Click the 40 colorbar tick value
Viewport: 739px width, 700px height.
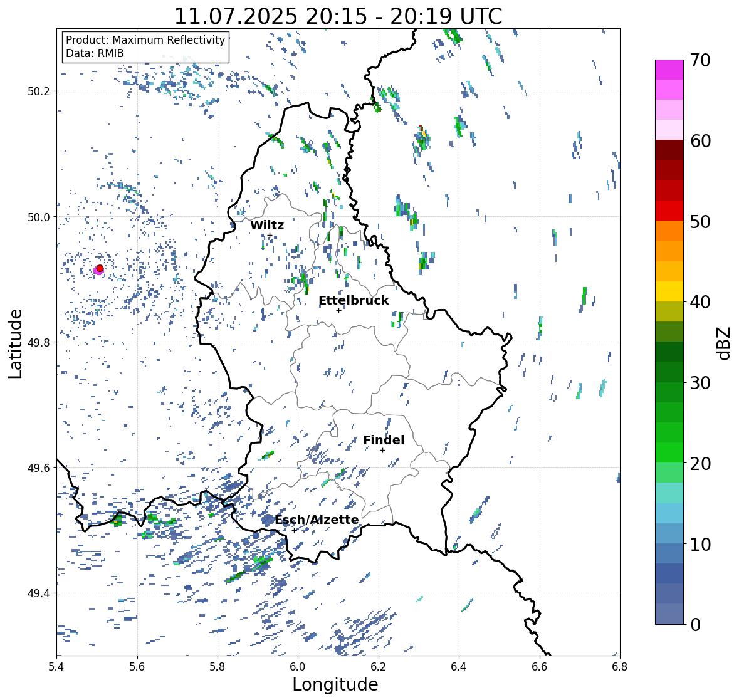[x=700, y=302]
